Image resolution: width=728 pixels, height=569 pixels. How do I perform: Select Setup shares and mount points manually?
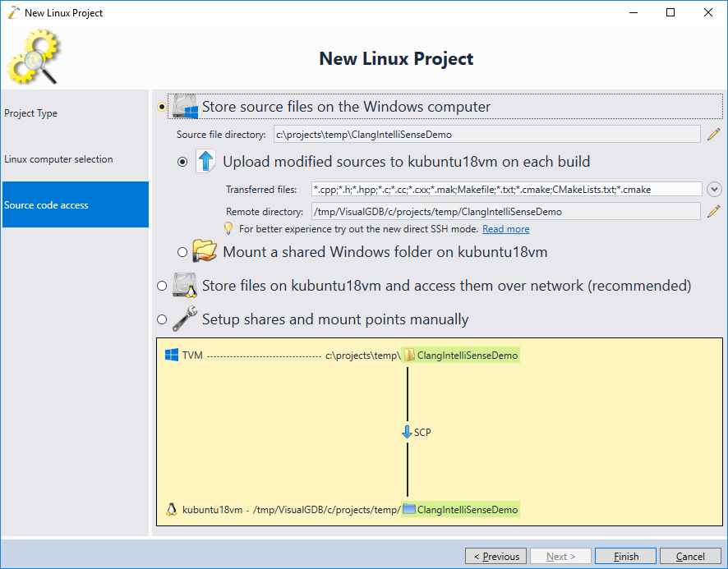(162, 319)
